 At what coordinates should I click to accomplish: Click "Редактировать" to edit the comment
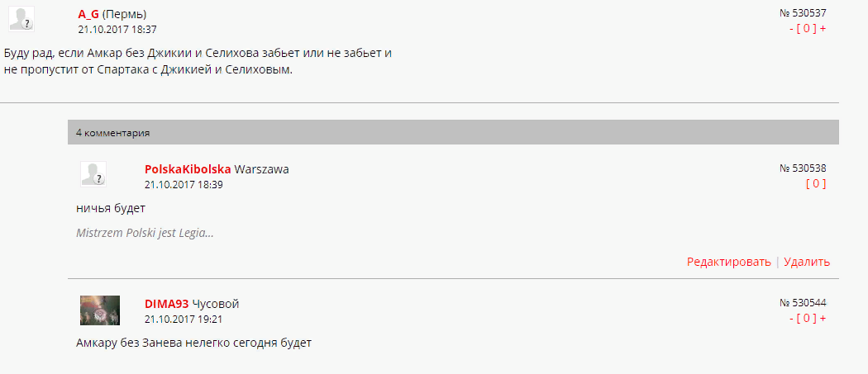pyautogui.click(x=728, y=262)
